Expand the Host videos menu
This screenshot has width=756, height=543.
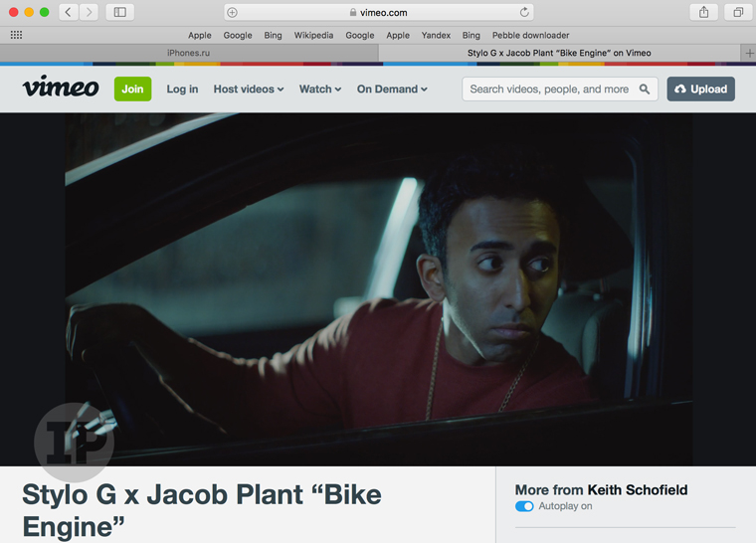click(249, 90)
